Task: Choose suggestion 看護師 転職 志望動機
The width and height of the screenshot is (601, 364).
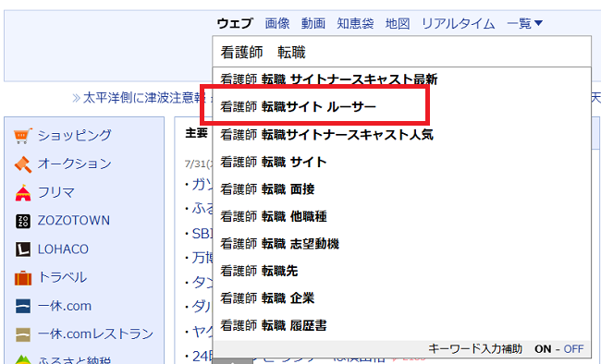Action: click(x=401, y=243)
